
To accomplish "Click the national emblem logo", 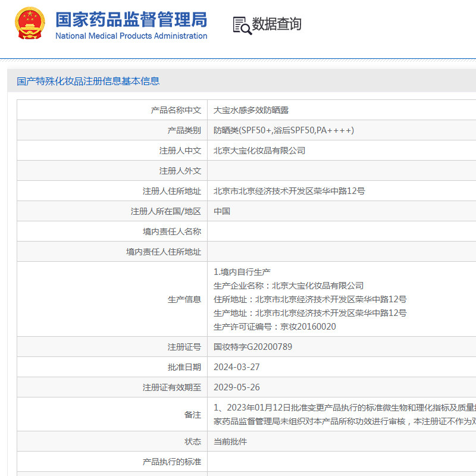I will pos(30,23).
